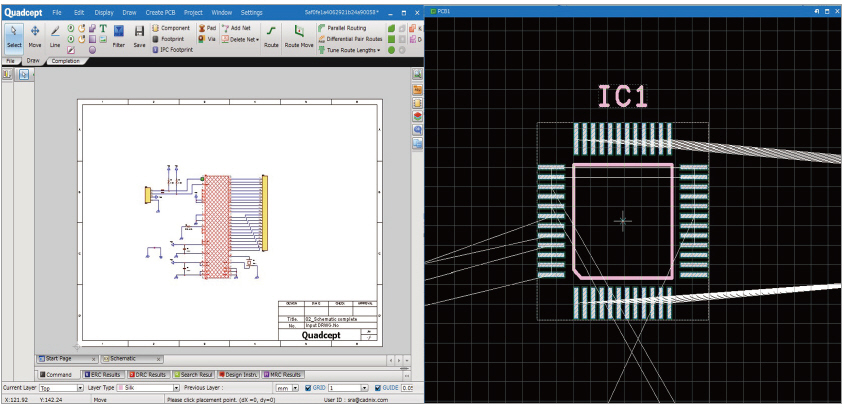Switch to the DRC Results tab
The image size is (844, 409).
(x=147, y=374)
